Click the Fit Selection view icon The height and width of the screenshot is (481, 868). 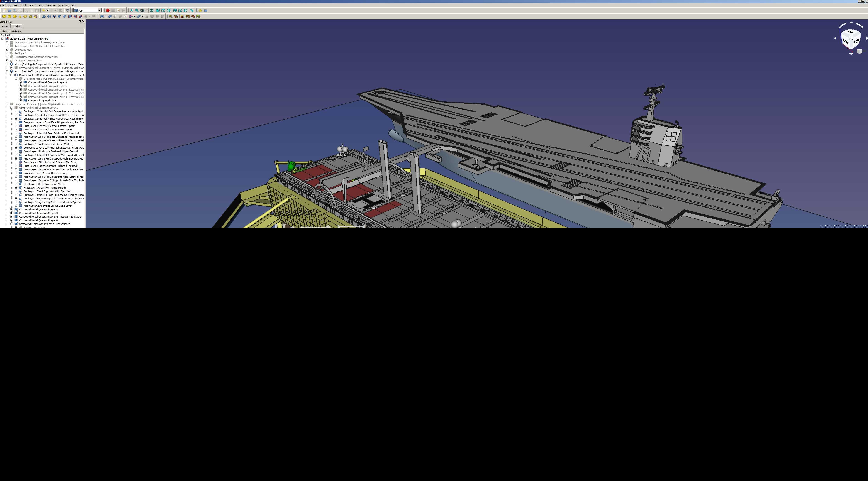coord(137,10)
